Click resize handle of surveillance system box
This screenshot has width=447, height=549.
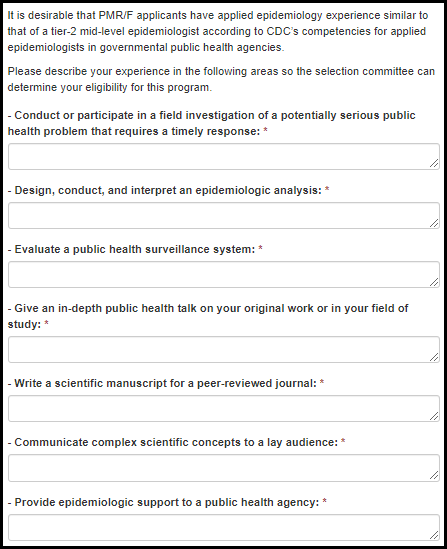434,282
